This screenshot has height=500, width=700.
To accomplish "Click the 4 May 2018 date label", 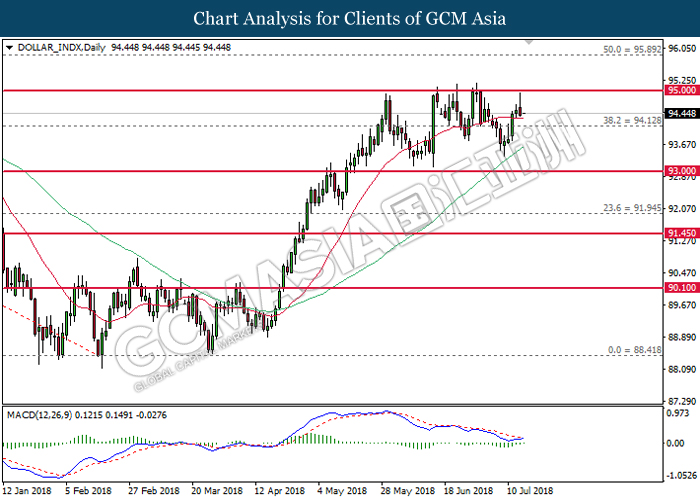I will 342,491.
